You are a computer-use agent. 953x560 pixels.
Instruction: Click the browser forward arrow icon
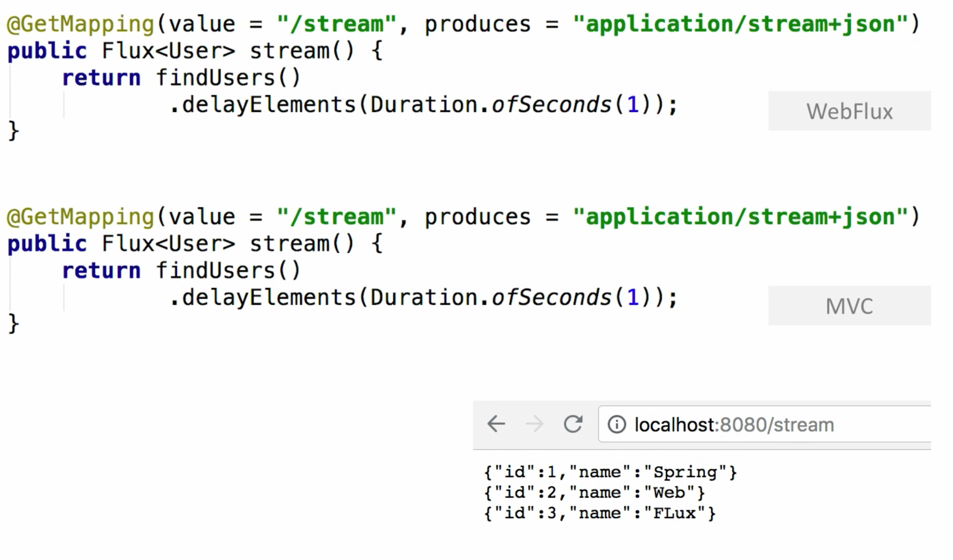pos(534,424)
